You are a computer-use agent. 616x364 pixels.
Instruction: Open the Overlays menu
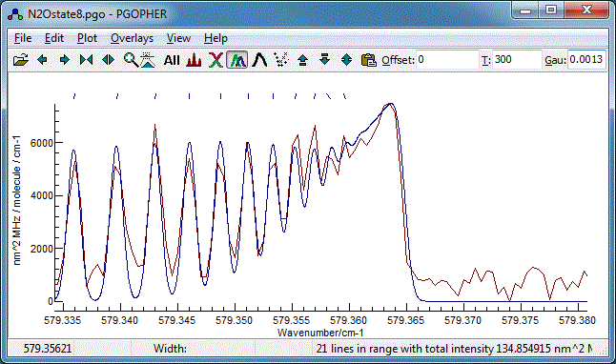pos(132,38)
